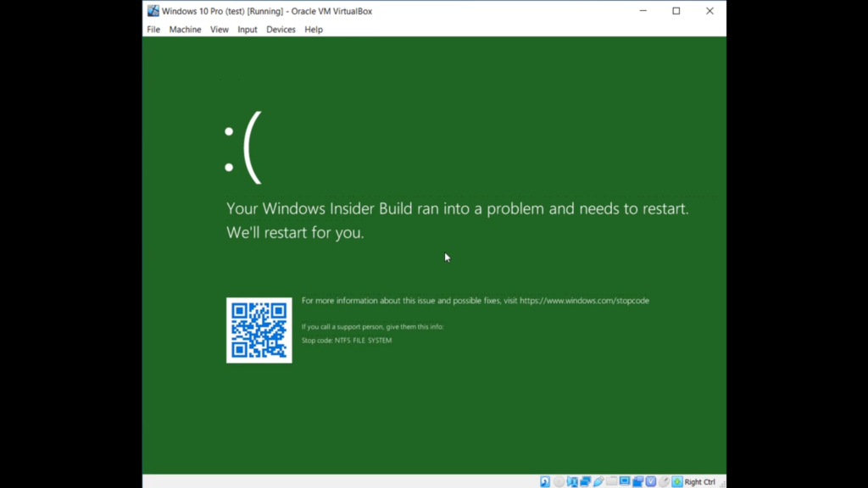The image size is (868, 488).
Task: Open the Input menu
Action: pyautogui.click(x=248, y=30)
